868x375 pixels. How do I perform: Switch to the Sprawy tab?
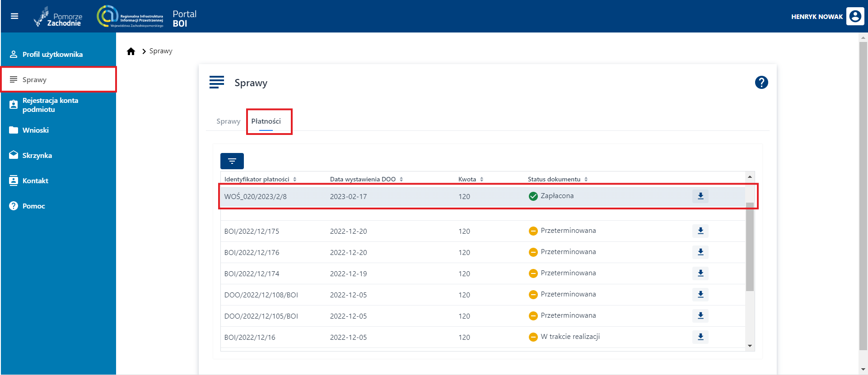pyautogui.click(x=228, y=121)
